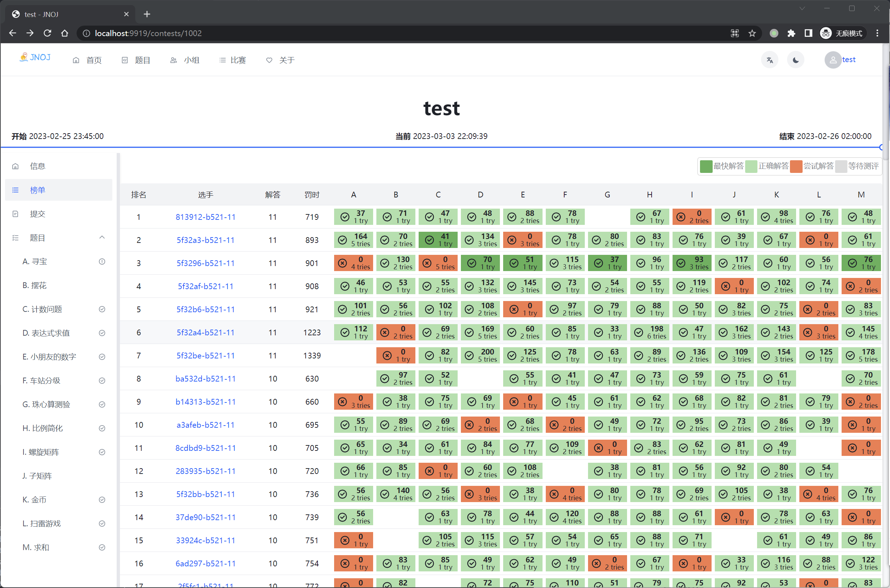890x588 pixels.
Task: Open contestant 813912-b521-11 profile
Action: (206, 217)
